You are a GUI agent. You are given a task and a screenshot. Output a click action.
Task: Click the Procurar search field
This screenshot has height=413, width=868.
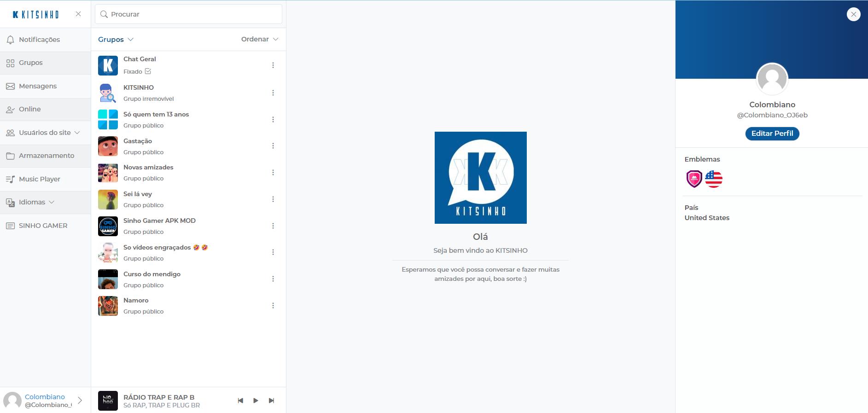189,14
